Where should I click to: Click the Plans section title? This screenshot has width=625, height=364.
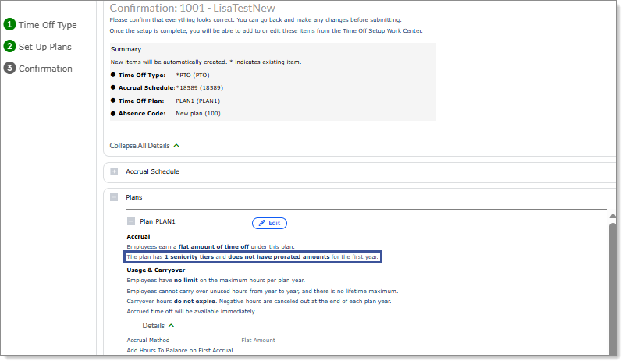[134, 197]
